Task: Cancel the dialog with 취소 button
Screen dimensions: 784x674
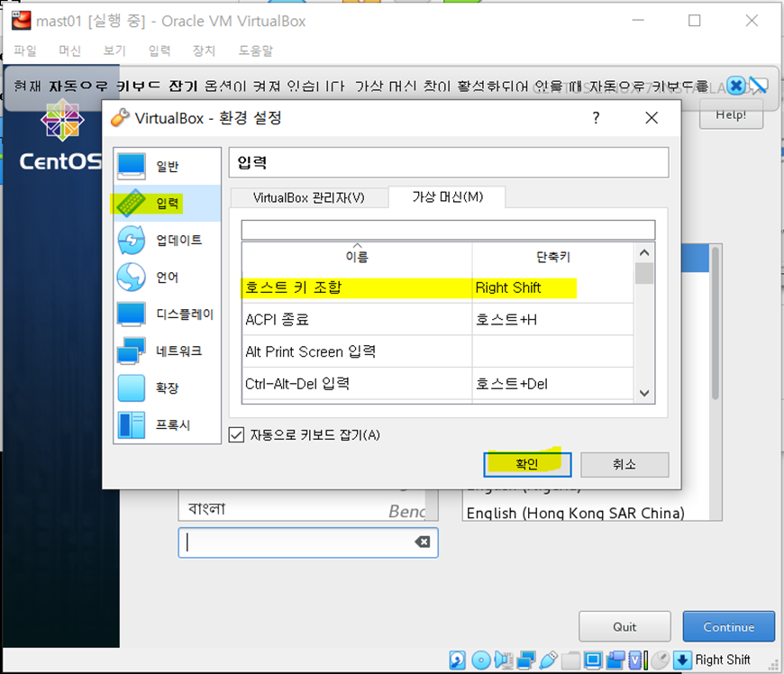Action: tap(624, 464)
